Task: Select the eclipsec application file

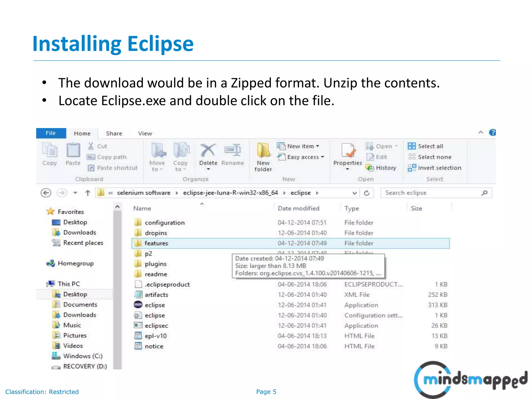Action: [291, 326]
